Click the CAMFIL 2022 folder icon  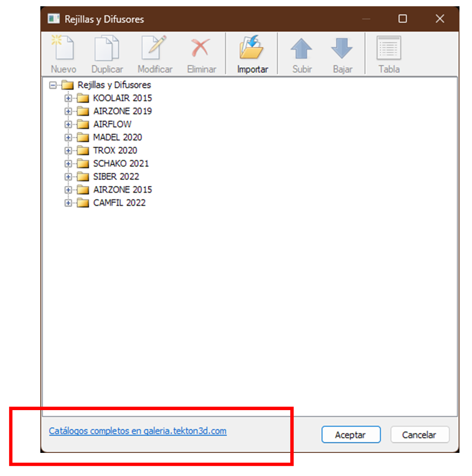(83, 203)
